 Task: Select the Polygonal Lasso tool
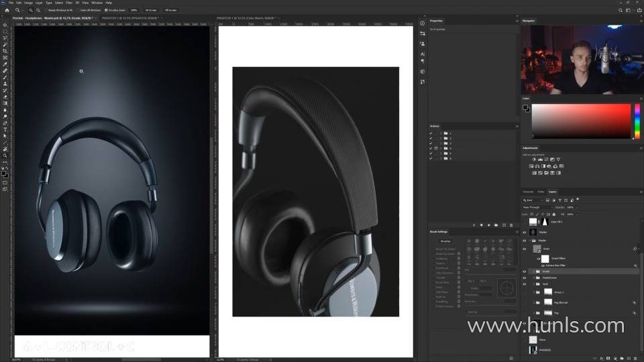point(5,38)
